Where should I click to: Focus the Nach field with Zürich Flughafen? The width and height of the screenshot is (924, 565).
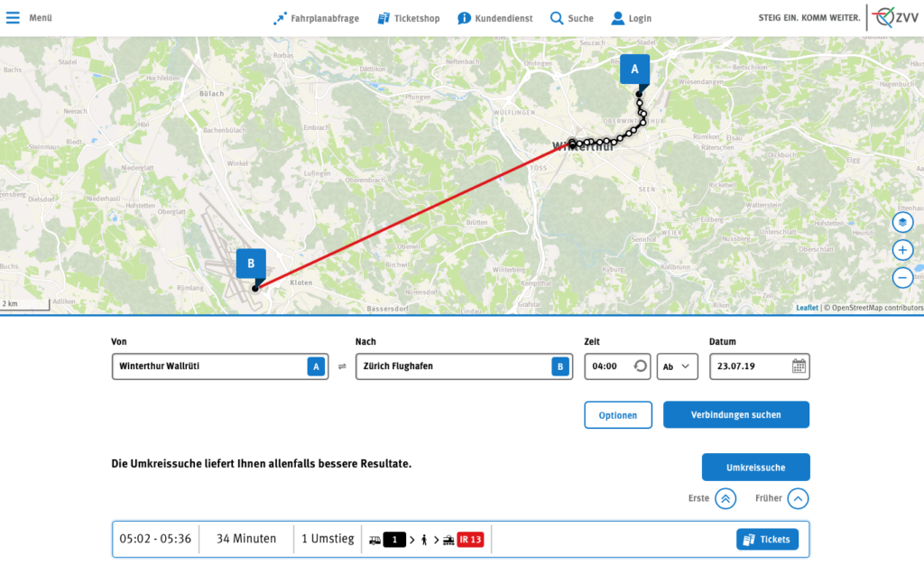tap(464, 366)
